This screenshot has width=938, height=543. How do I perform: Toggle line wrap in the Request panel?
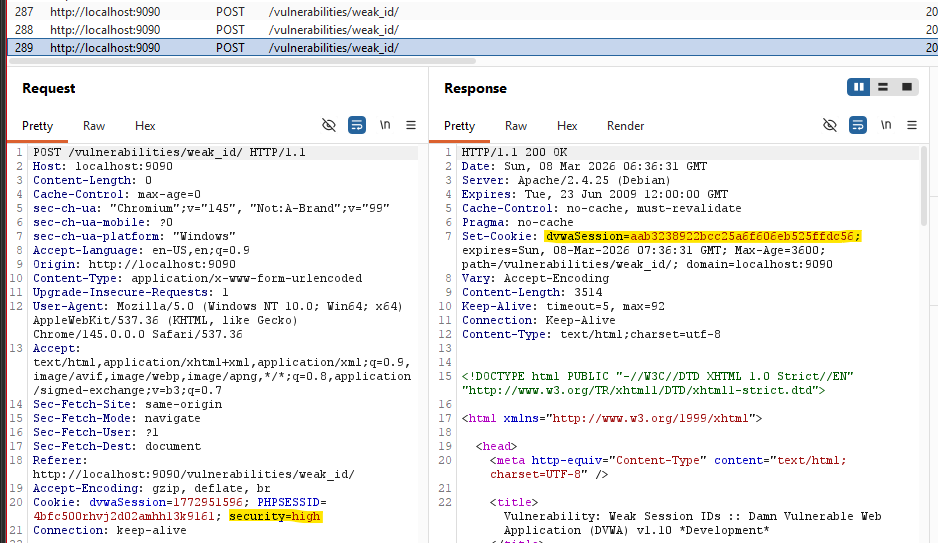357,125
